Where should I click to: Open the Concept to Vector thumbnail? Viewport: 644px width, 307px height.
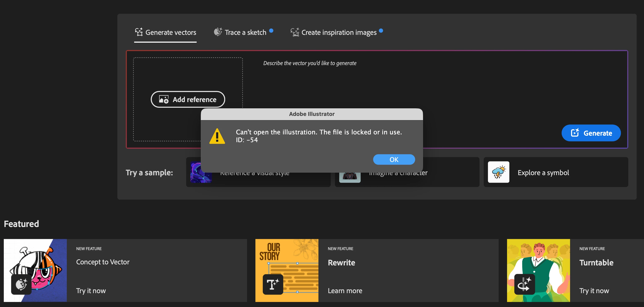(35, 270)
